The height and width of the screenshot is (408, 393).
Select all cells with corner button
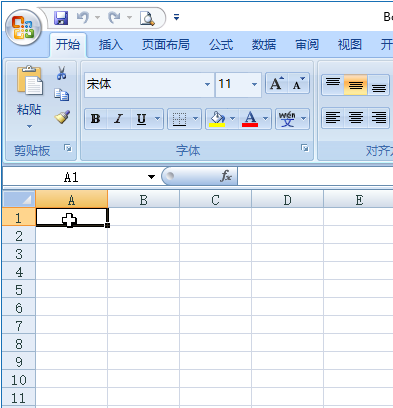pyautogui.click(x=19, y=199)
